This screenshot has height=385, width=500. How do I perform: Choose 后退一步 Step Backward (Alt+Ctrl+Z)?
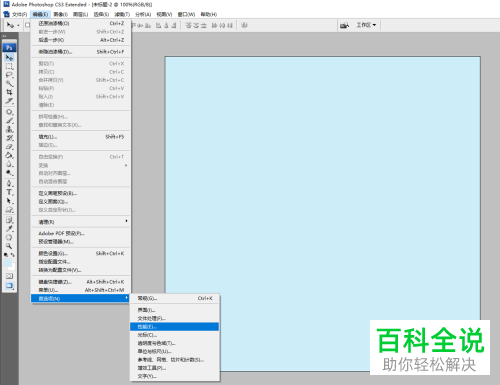coord(80,40)
